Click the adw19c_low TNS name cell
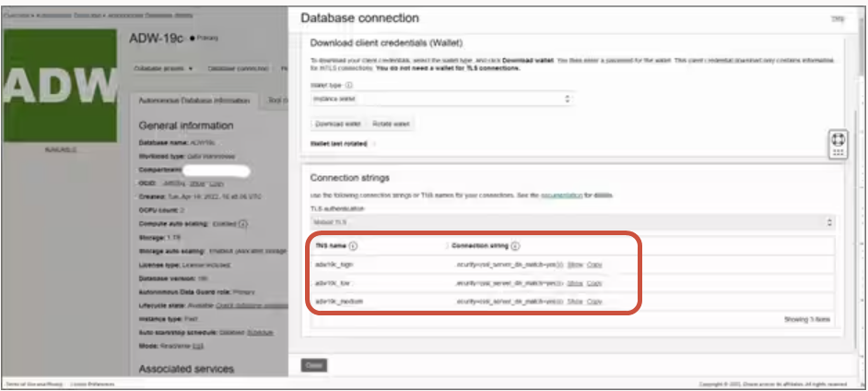The height and width of the screenshot is (391, 868). coord(332,283)
